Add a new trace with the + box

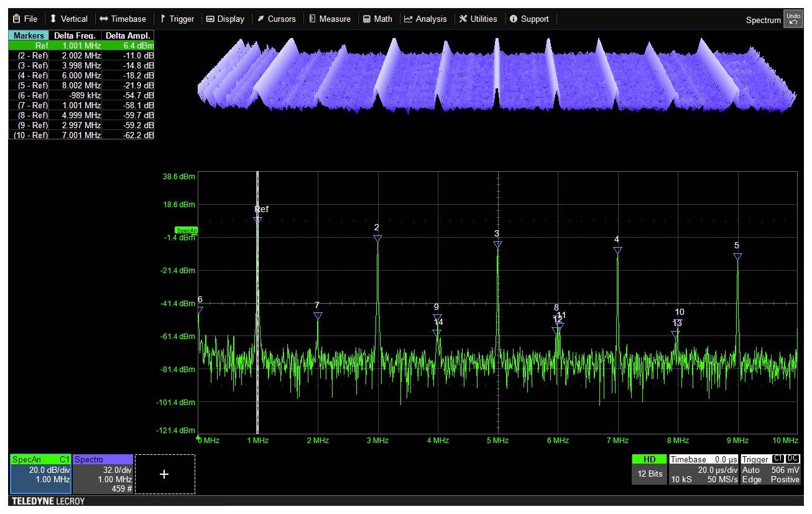pyautogui.click(x=164, y=474)
